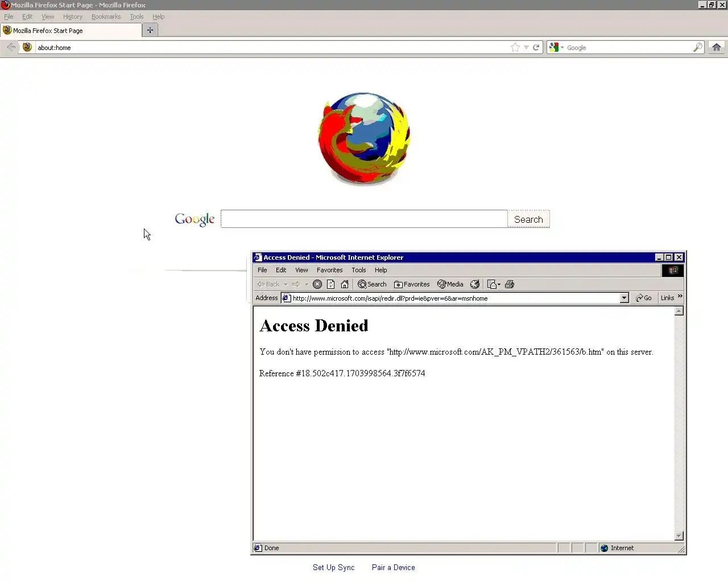Open the Back history dropdown arrow in IE
728x582 pixels.
click(286, 284)
